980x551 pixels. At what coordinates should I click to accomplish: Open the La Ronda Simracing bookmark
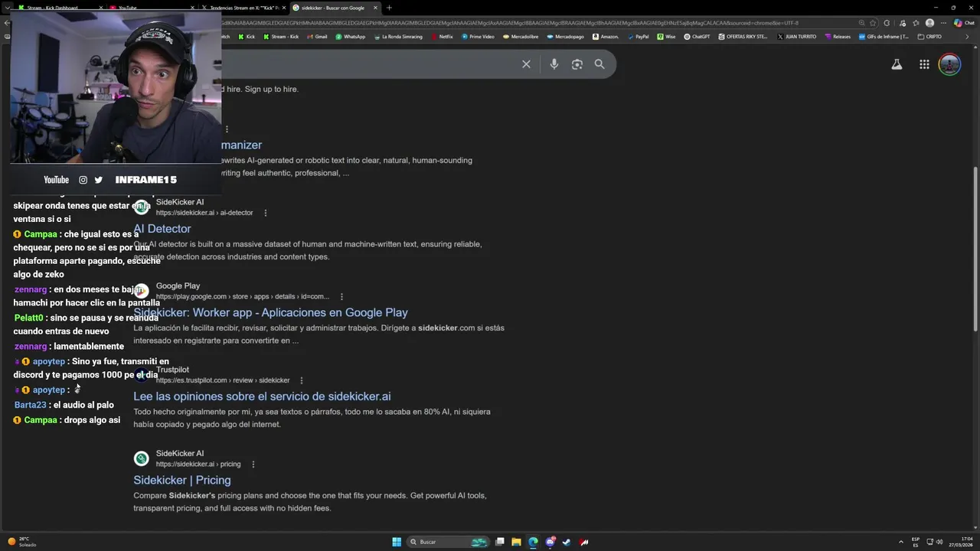pyautogui.click(x=397, y=36)
